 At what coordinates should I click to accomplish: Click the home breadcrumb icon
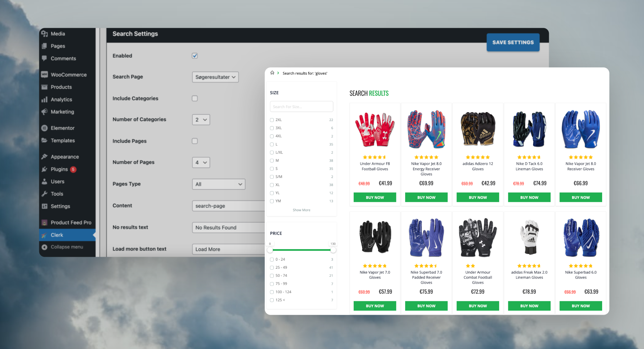272,73
